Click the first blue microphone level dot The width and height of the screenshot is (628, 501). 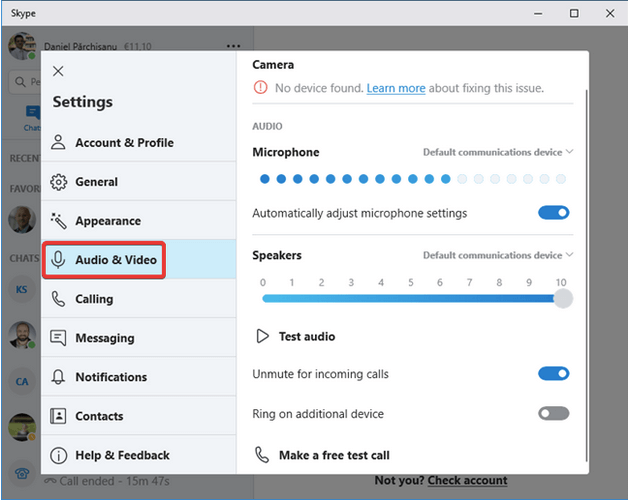point(265,179)
